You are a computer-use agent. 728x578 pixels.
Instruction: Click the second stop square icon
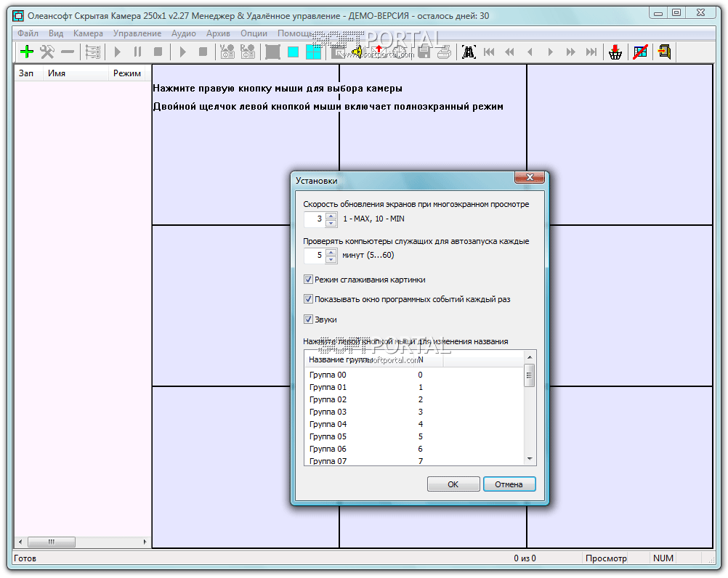203,52
